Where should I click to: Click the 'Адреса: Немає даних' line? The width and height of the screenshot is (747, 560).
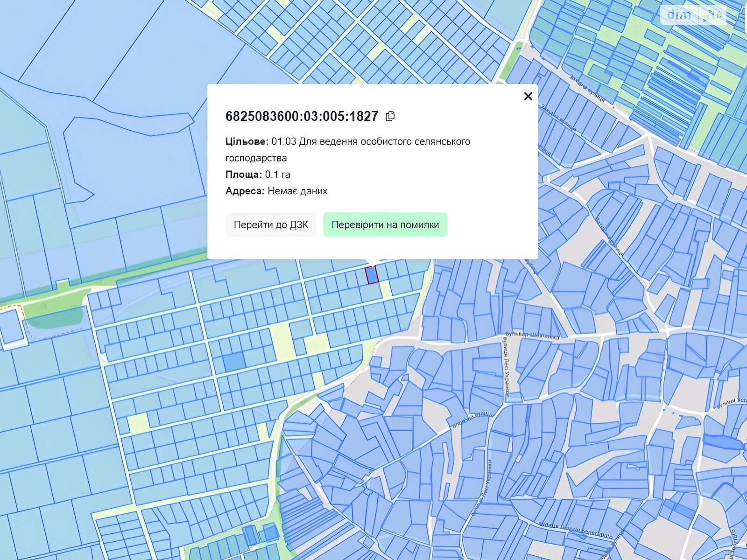276,191
